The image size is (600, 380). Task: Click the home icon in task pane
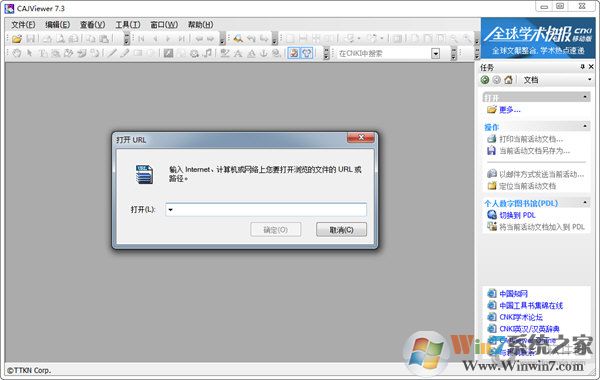[x=508, y=80]
